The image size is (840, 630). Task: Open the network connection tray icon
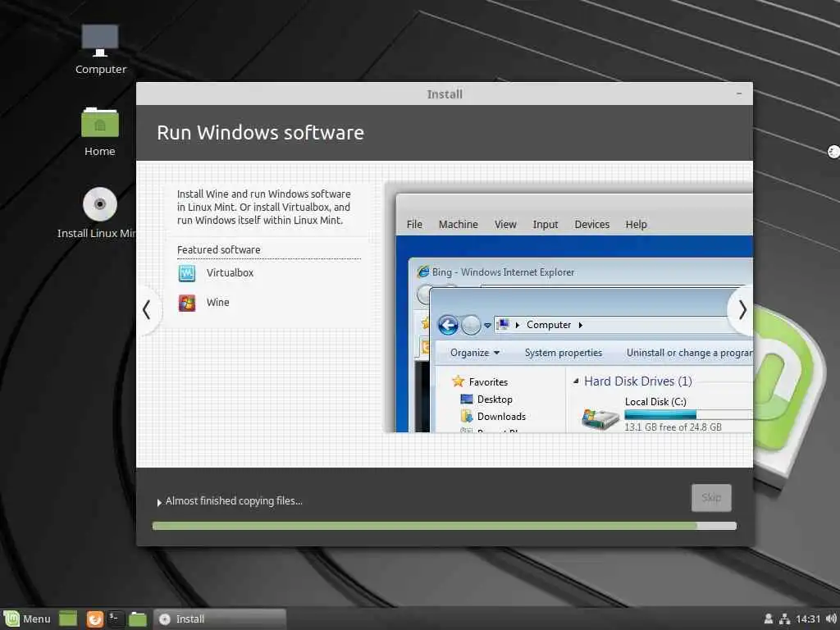(x=785, y=619)
